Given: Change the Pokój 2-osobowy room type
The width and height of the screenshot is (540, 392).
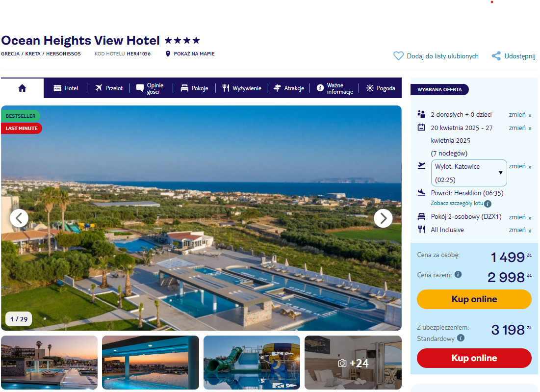Looking at the screenshot, I should tap(520, 217).
